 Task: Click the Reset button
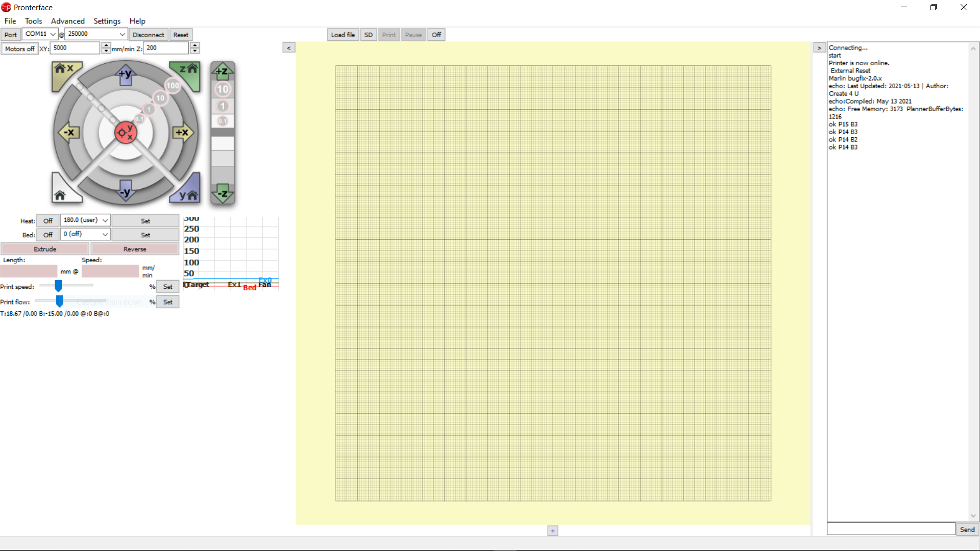181,35
